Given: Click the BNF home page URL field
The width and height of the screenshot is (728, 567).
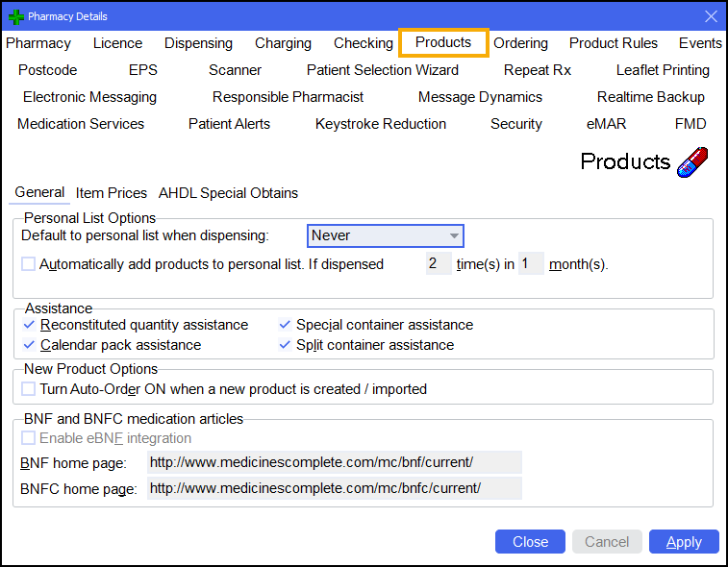Looking at the screenshot, I should (334, 462).
